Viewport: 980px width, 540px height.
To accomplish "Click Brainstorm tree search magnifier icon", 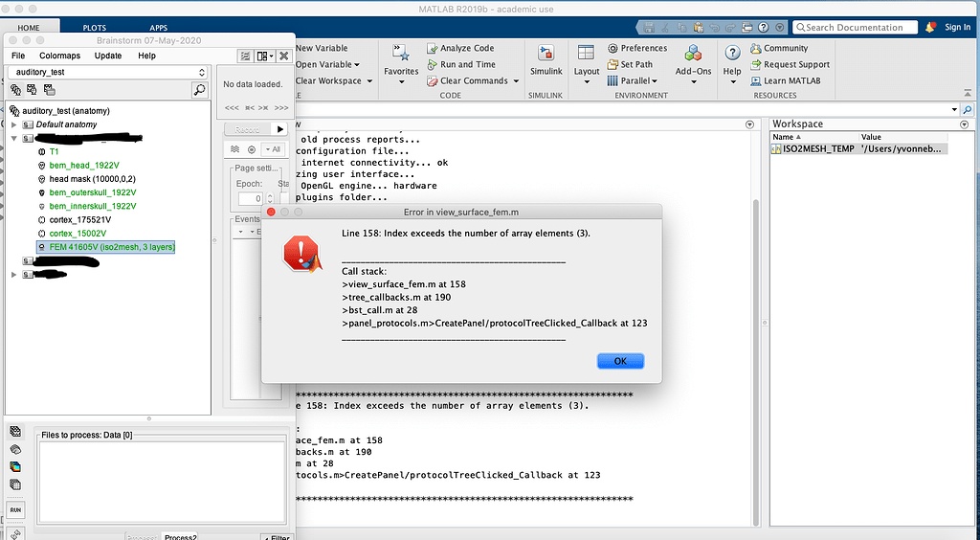I will coord(199,90).
